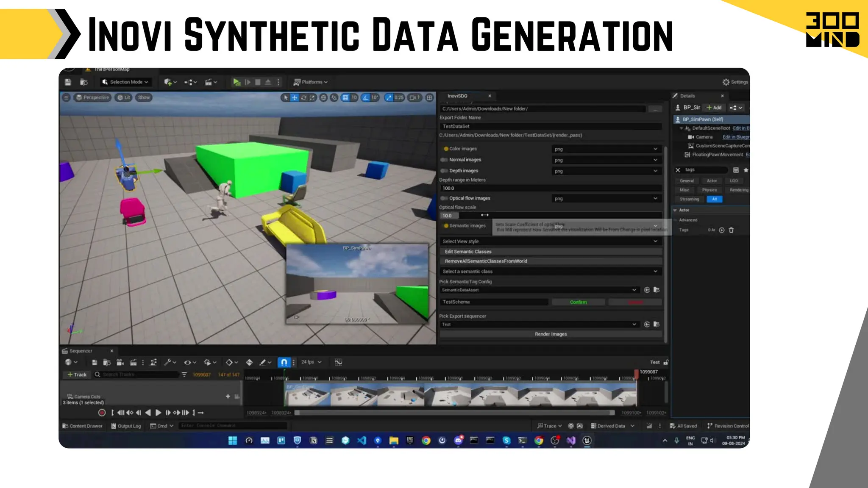Add component with the Add button
Image resolution: width=868 pixels, height=488 pixels.
click(x=714, y=108)
